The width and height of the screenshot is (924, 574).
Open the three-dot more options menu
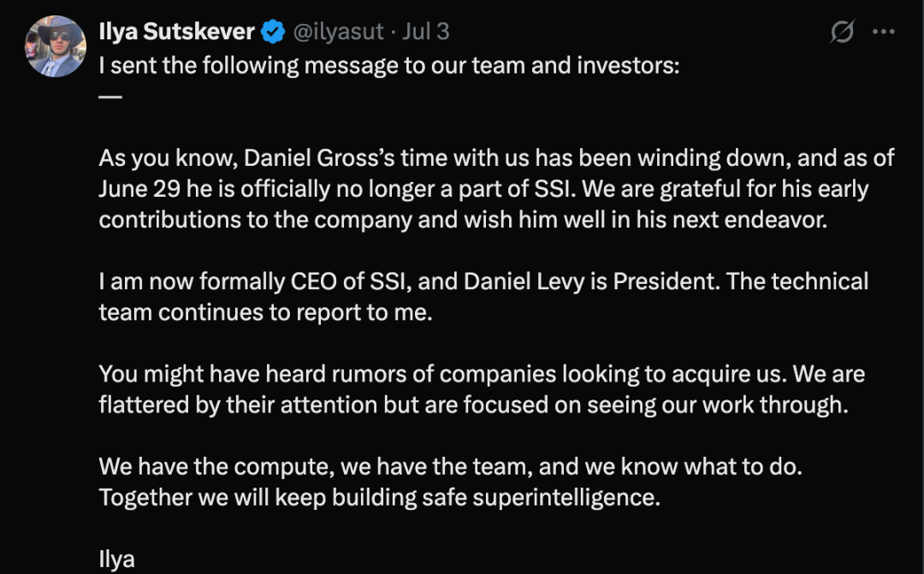pyautogui.click(x=883, y=32)
